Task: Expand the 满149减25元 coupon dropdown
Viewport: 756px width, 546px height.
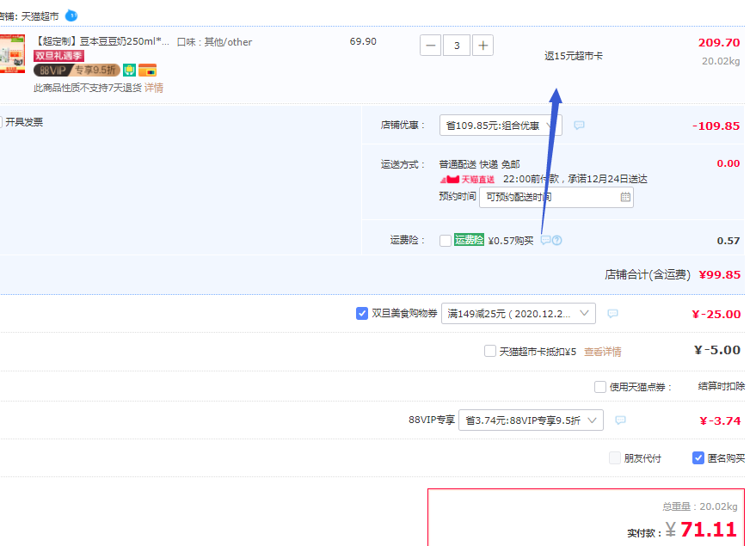Action: coord(519,314)
